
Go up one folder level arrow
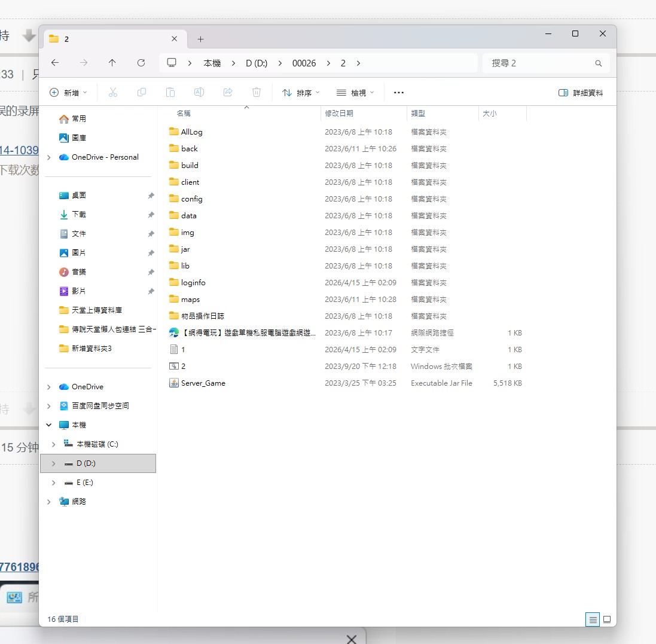(x=112, y=63)
